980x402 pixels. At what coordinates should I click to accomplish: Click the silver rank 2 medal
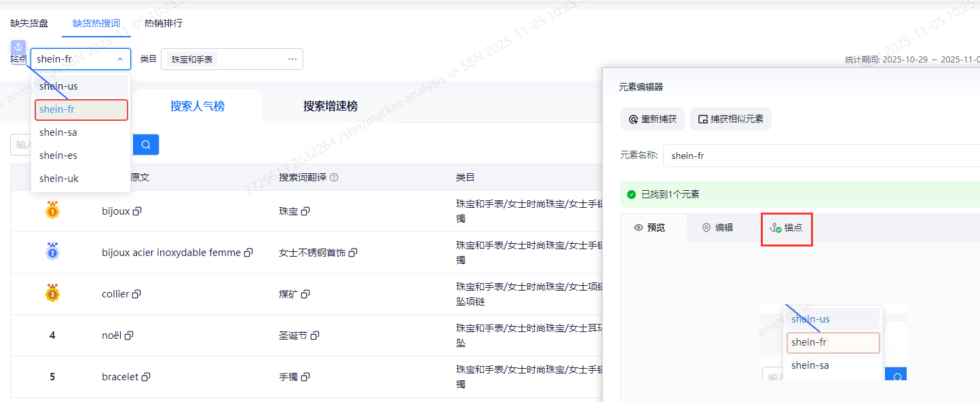[52, 252]
